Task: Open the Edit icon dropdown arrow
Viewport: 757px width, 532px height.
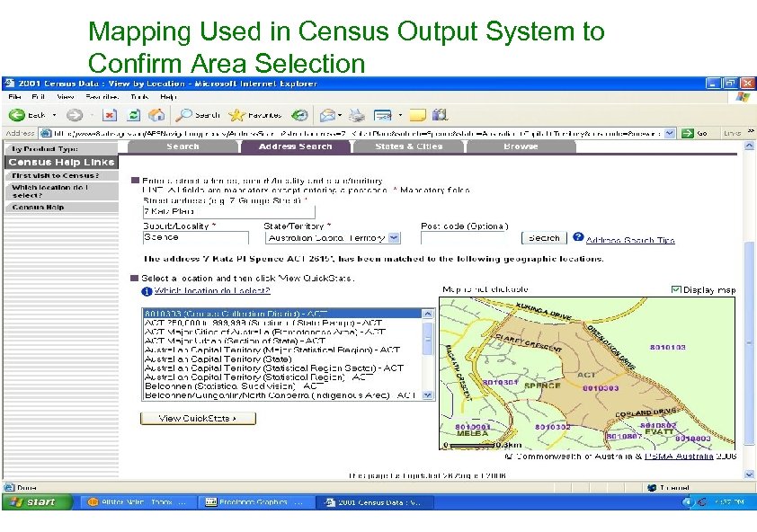Action: click(400, 115)
